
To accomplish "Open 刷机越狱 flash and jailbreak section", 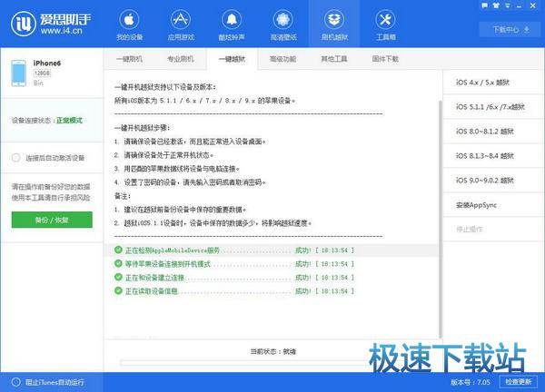I will pos(334,25).
